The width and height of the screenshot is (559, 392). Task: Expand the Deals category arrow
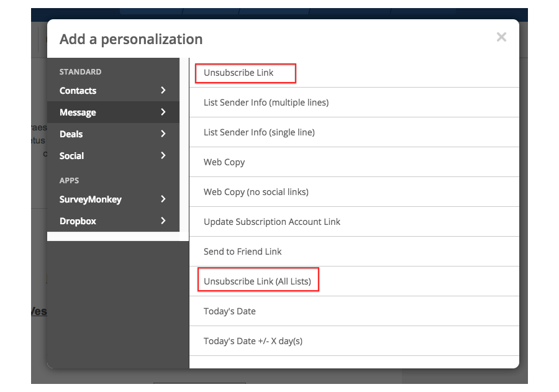(163, 134)
